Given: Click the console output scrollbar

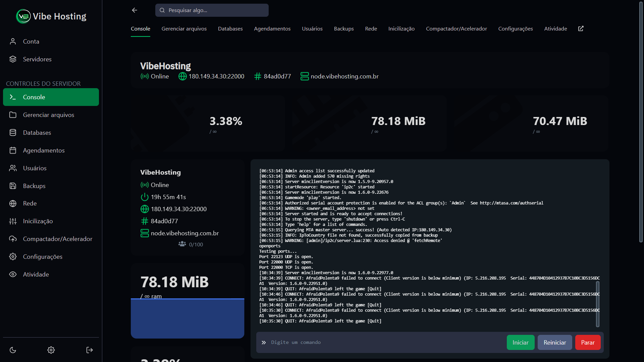Looking at the screenshot, I should (x=597, y=304).
